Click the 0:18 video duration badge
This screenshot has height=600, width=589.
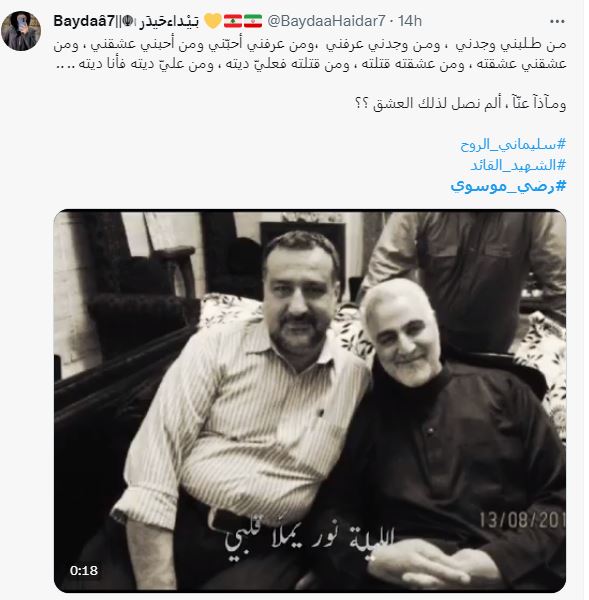[84, 571]
